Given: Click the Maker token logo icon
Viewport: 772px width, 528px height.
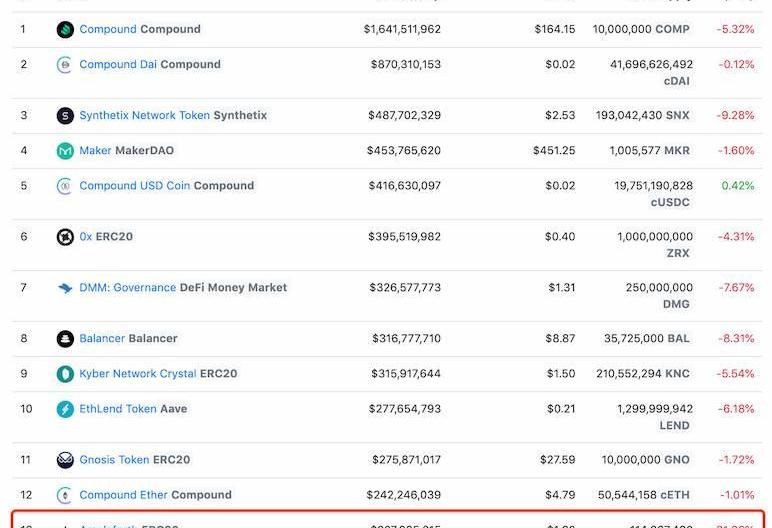Looking at the screenshot, I should click(x=65, y=151).
